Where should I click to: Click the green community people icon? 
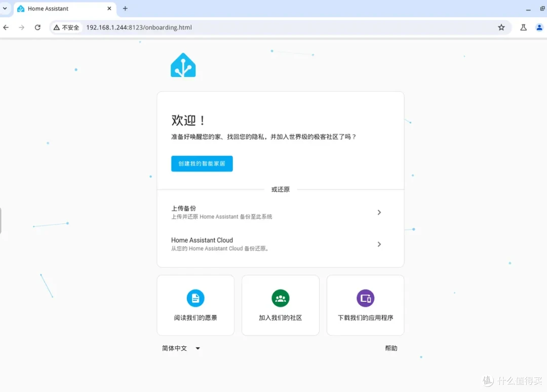(281, 298)
